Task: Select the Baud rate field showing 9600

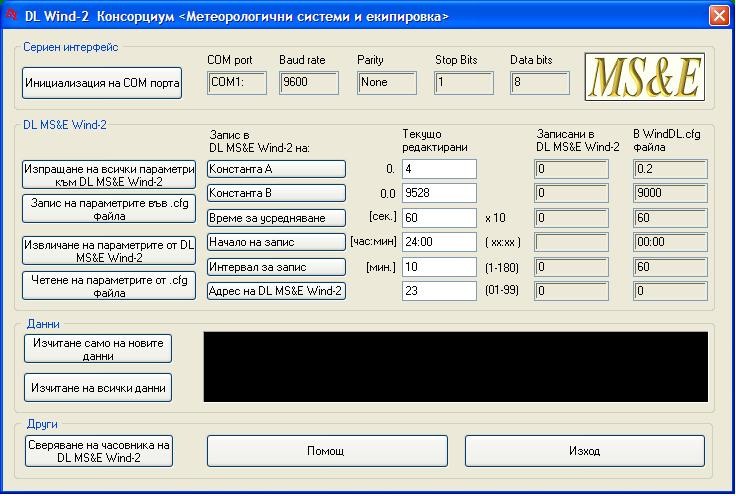Action: pyautogui.click(x=308, y=83)
